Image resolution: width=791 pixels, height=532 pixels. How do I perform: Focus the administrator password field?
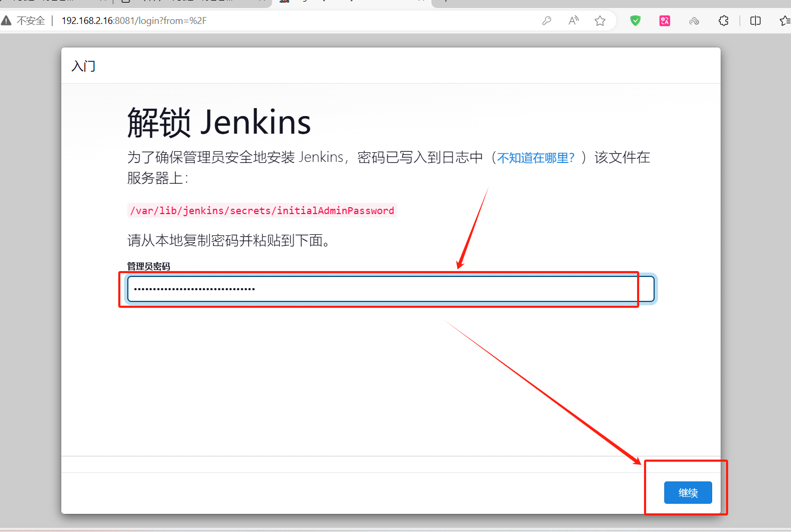(x=390, y=289)
